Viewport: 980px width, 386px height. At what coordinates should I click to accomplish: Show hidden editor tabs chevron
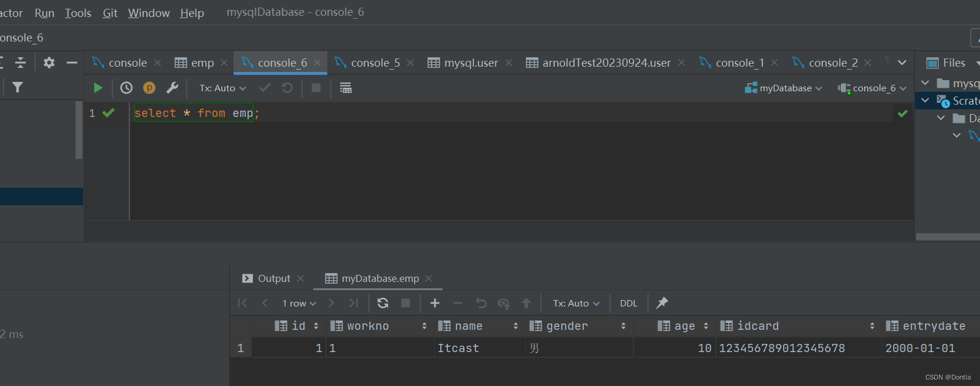click(x=902, y=63)
